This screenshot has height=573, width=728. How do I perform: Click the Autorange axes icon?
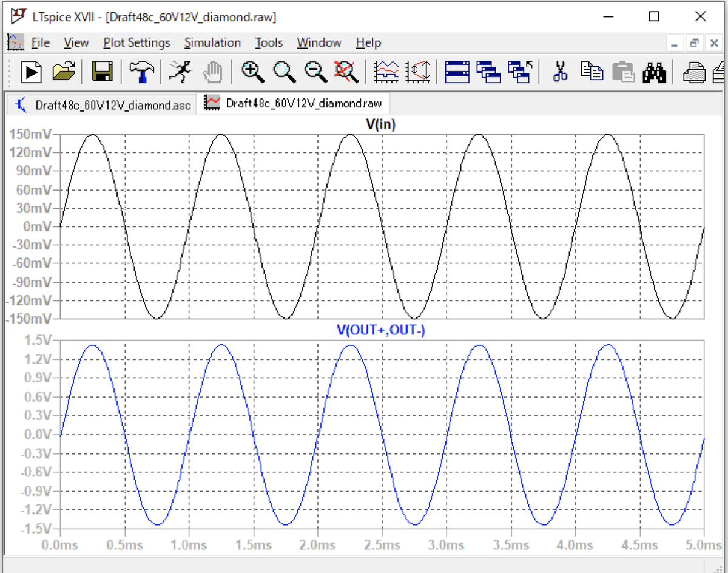pyautogui.click(x=419, y=72)
